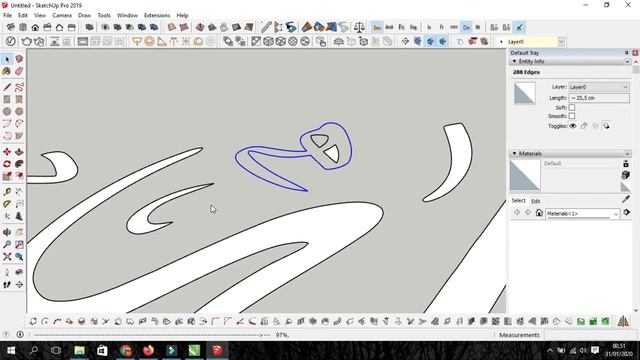This screenshot has width=640, height=360.
Task: Select the Zoom Extents tool
Action: click(x=7, y=256)
